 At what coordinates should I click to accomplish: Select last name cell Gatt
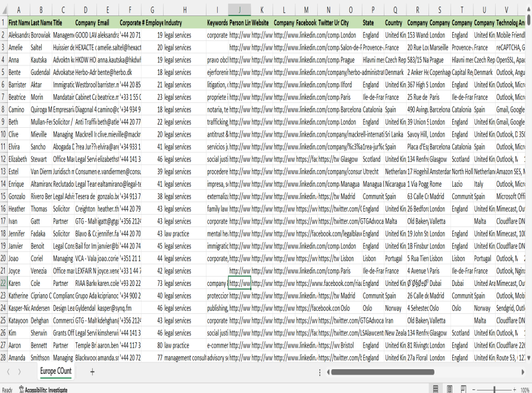point(41,221)
